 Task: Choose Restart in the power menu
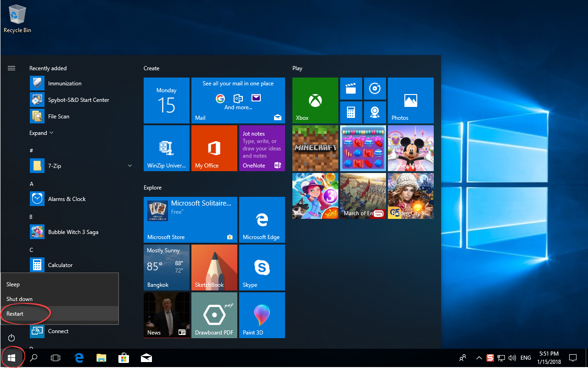click(x=60, y=314)
